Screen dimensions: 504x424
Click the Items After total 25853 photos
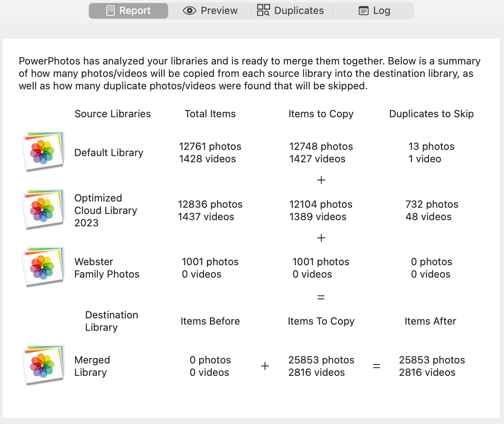tap(432, 360)
